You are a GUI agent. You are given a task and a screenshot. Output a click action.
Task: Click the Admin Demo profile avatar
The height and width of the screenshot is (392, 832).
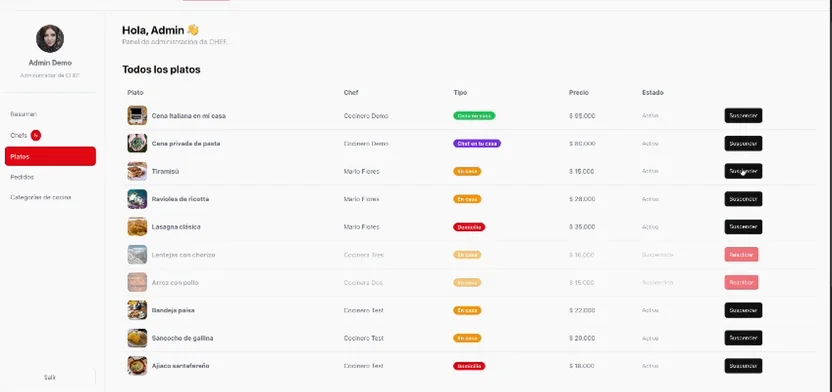pyautogui.click(x=50, y=39)
